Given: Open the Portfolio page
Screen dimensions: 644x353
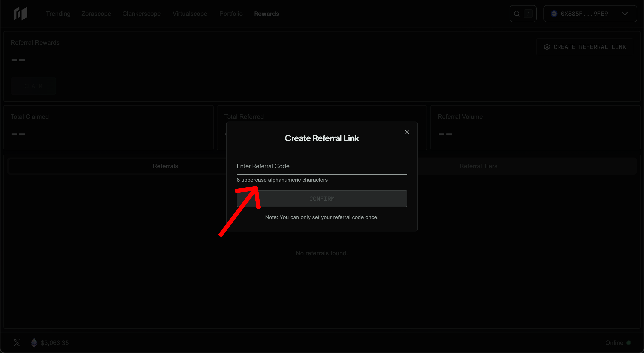Looking at the screenshot, I should (x=231, y=14).
